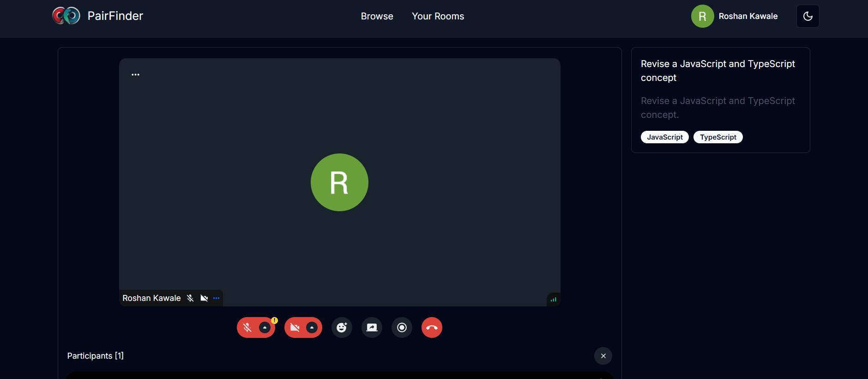Start screen sharing
The image size is (868, 379).
[x=372, y=328]
